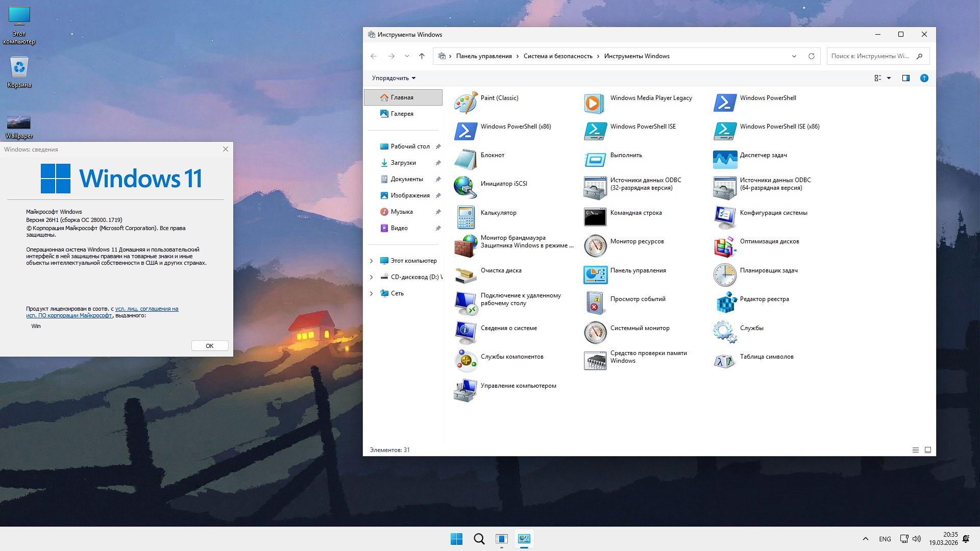Open Редактор реестра
Screen dimensions: 980x551
(x=764, y=299)
